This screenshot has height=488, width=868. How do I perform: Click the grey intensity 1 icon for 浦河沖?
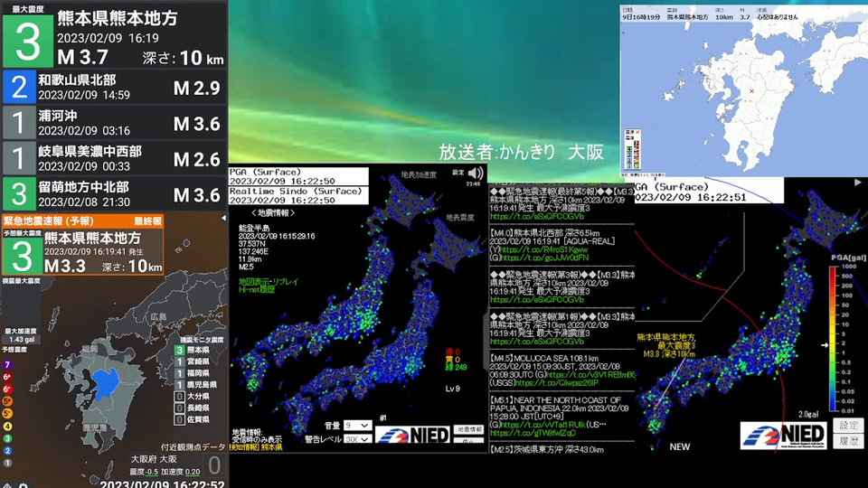point(19,123)
